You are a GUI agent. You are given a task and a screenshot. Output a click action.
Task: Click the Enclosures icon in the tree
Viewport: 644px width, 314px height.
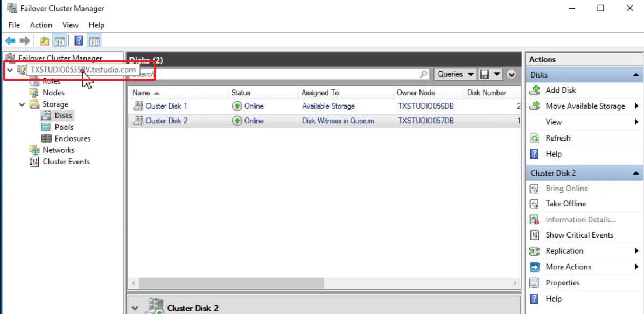coord(46,138)
